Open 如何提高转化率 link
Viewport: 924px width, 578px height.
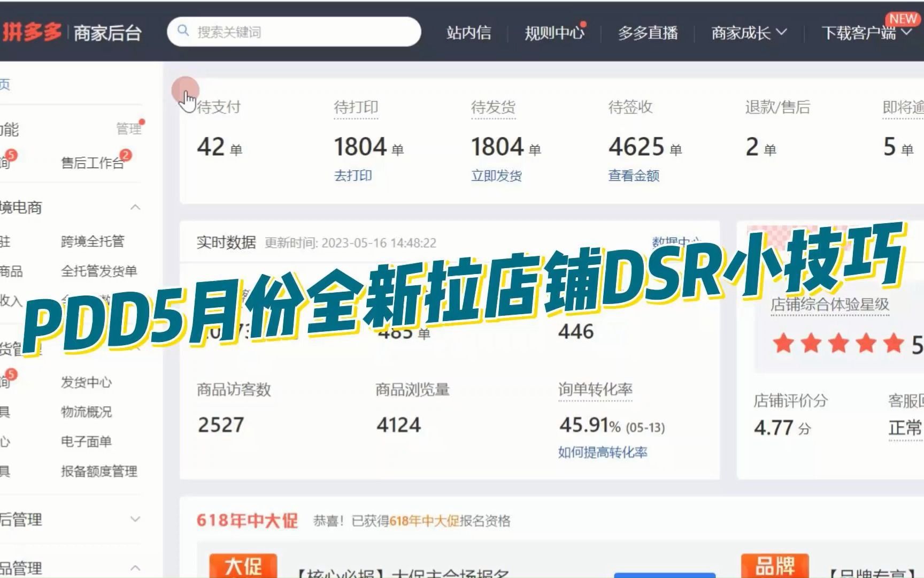pyautogui.click(x=603, y=452)
